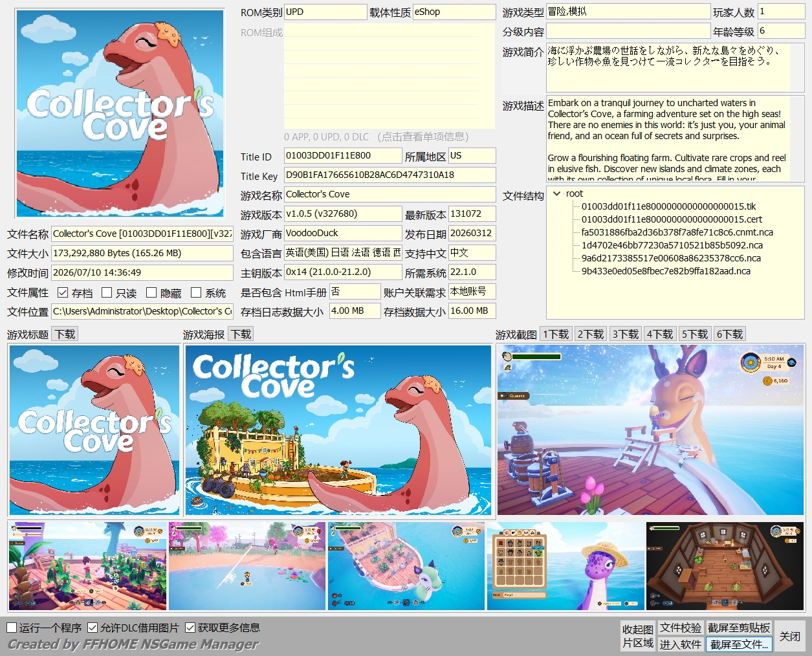Enable the 只读 read-only checkbox
Image resolution: width=812 pixels, height=656 pixels.
click(x=107, y=293)
